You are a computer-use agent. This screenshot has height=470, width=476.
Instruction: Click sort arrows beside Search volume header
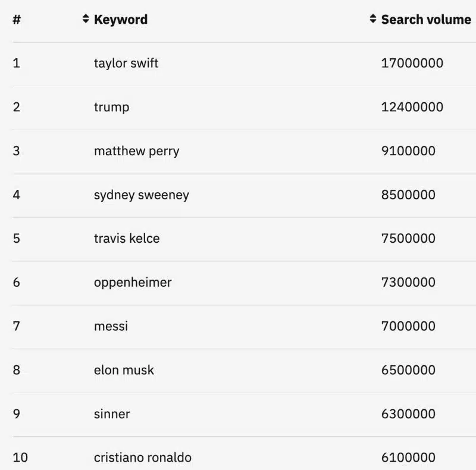point(373,19)
